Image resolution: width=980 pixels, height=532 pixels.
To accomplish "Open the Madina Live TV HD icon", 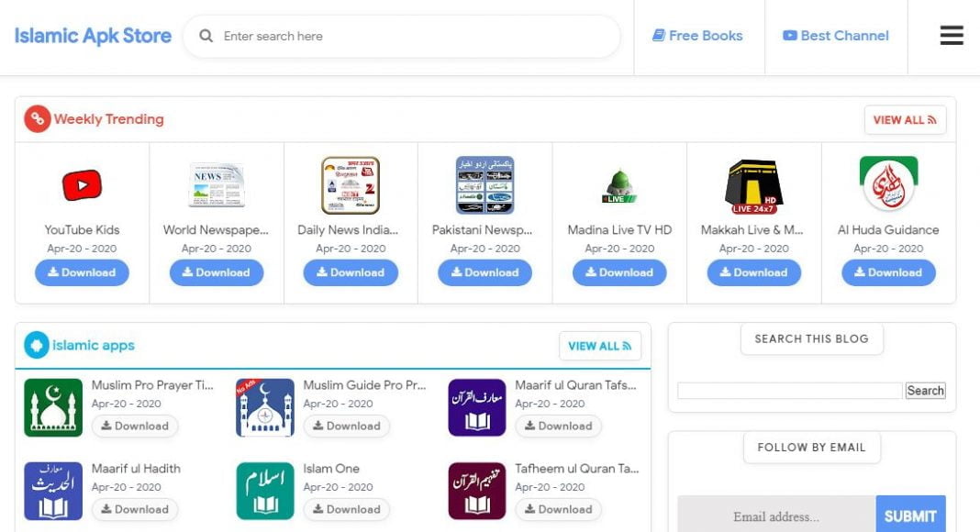I will [x=619, y=185].
